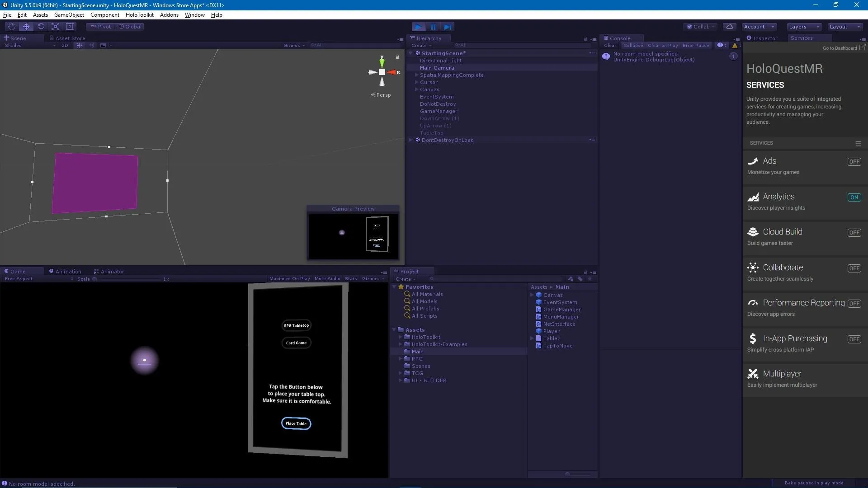Open the Shaded draw mode dropdown
This screenshot has width=868, height=488.
[30, 45]
